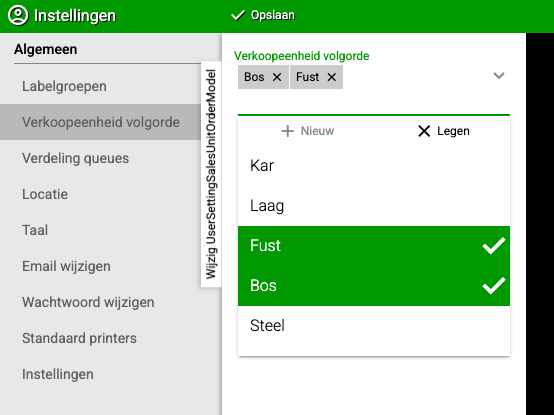Select Steel from the dropdown list
The image size is (554, 415).
coord(374,326)
